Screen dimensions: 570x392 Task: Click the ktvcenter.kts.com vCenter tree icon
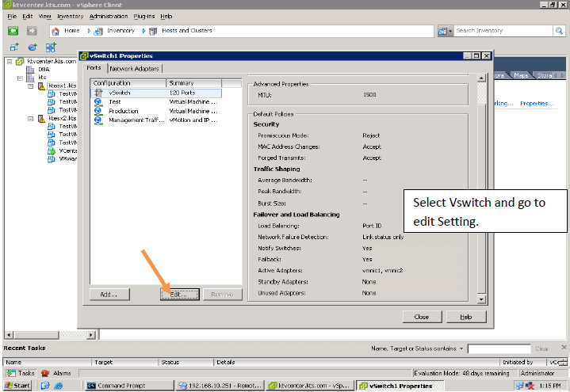click(x=20, y=62)
